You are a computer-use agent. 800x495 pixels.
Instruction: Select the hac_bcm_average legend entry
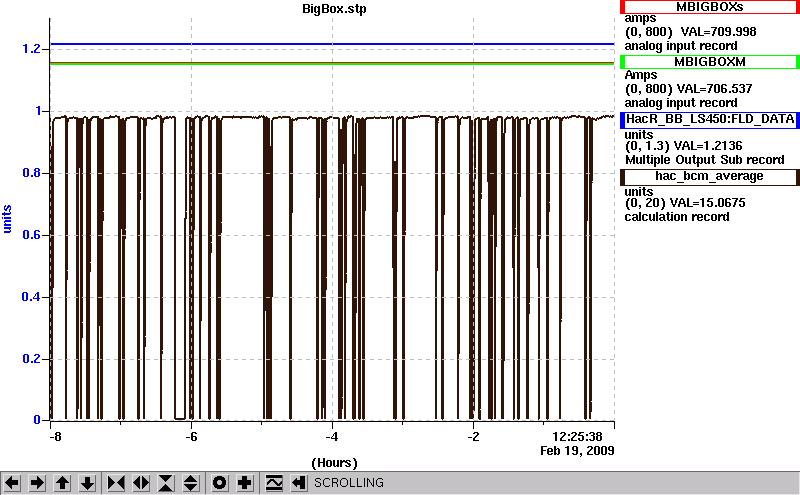[x=710, y=177]
